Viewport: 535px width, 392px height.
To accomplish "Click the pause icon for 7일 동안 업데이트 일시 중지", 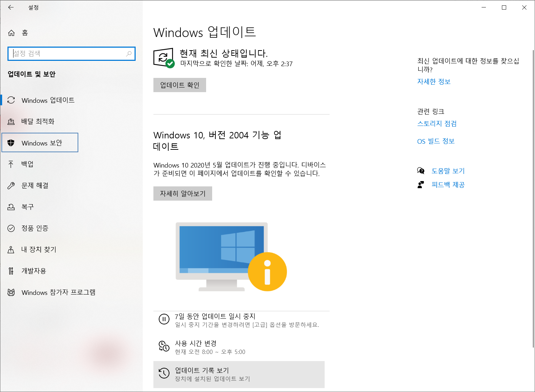I will (164, 319).
